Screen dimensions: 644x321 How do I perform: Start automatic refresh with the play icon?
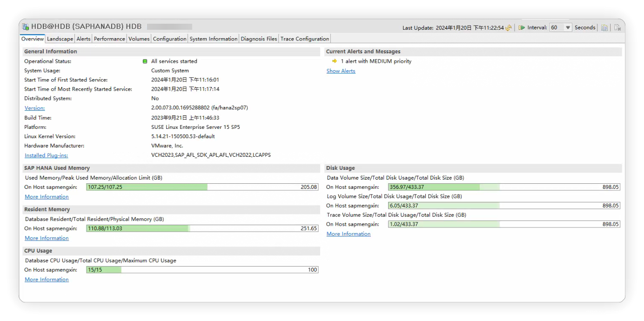tap(522, 28)
